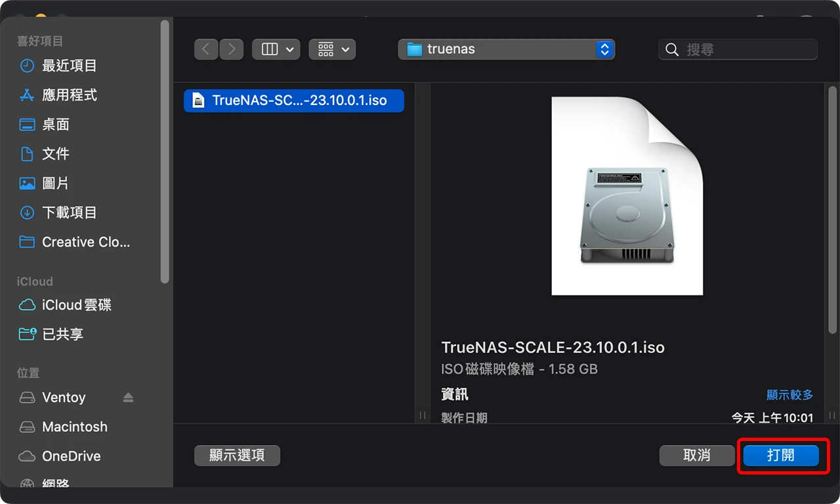This screenshot has width=840, height=504.
Task: Open the OneDrive location
Action: point(70,455)
